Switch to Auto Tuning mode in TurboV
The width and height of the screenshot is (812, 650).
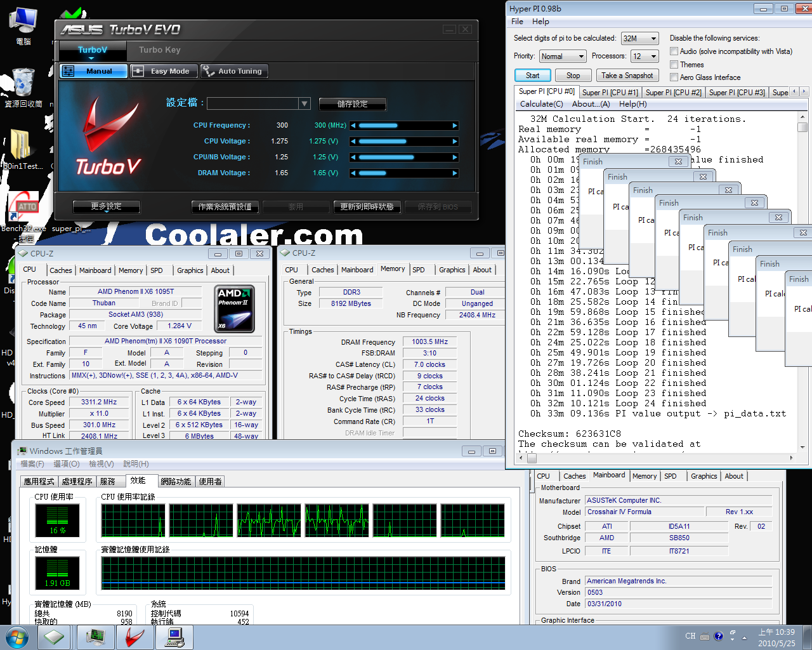tap(234, 71)
